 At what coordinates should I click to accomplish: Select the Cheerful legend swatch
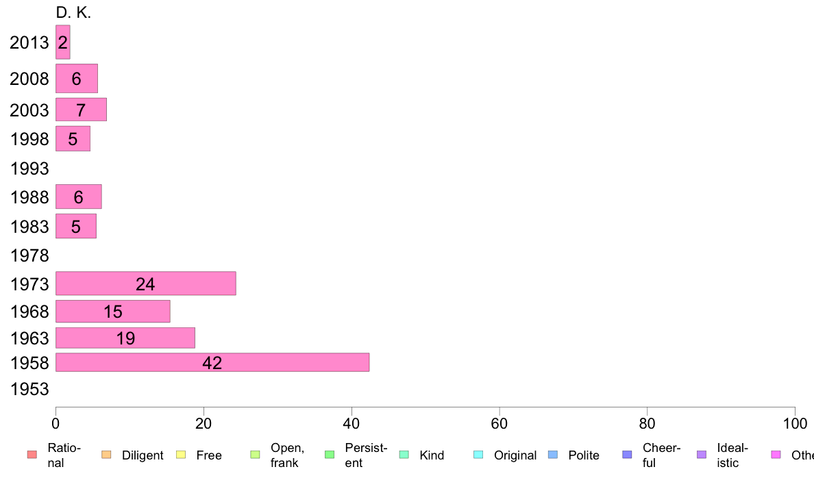pyautogui.click(x=627, y=455)
